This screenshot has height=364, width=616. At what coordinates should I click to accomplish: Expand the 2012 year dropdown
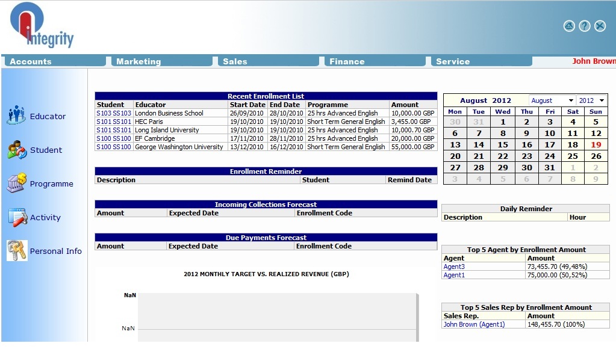pyautogui.click(x=592, y=100)
